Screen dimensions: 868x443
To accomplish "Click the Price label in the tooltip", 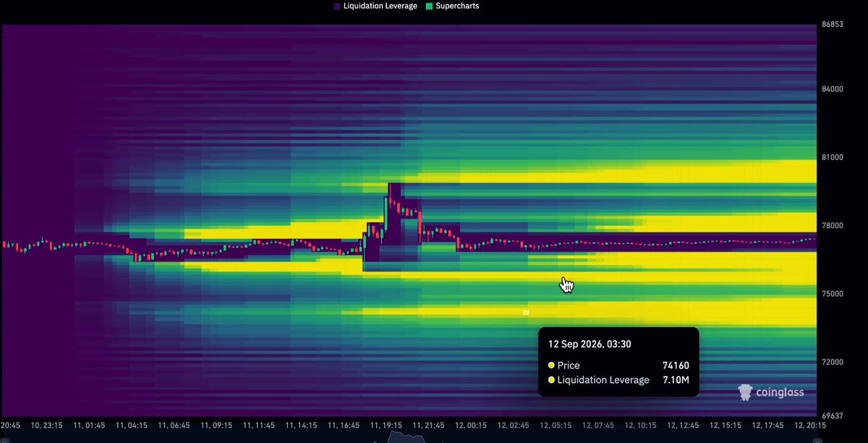I will pos(569,366).
